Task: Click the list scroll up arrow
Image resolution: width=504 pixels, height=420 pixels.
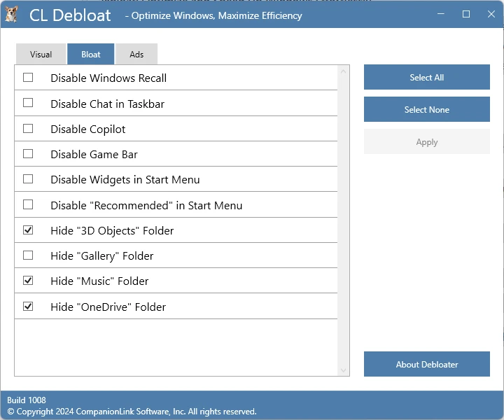Action: tap(343, 71)
